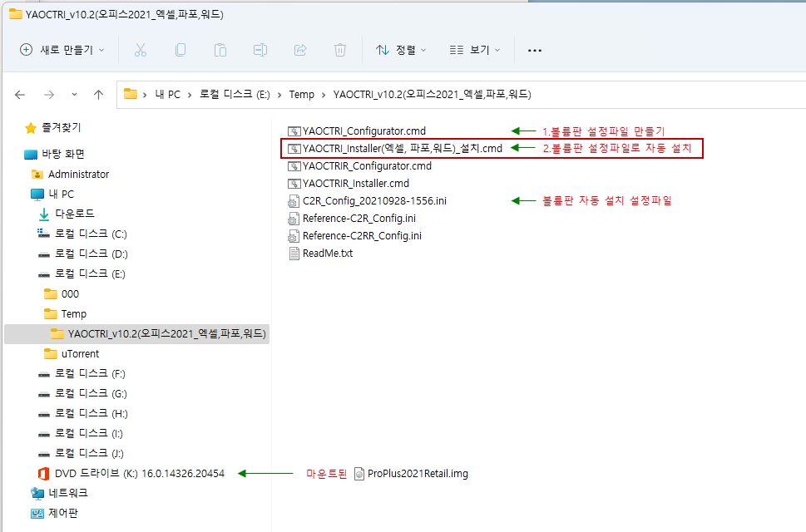Expand chevron after 로컬 디스크 (E:) breadcrumb
The width and height of the screenshot is (806, 532).
(x=279, y=95)
